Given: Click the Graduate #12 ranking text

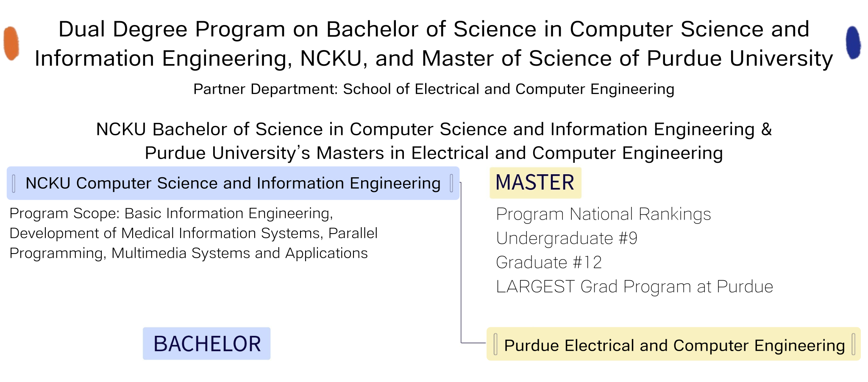Looking at the screenshot, I should [549, 262].
